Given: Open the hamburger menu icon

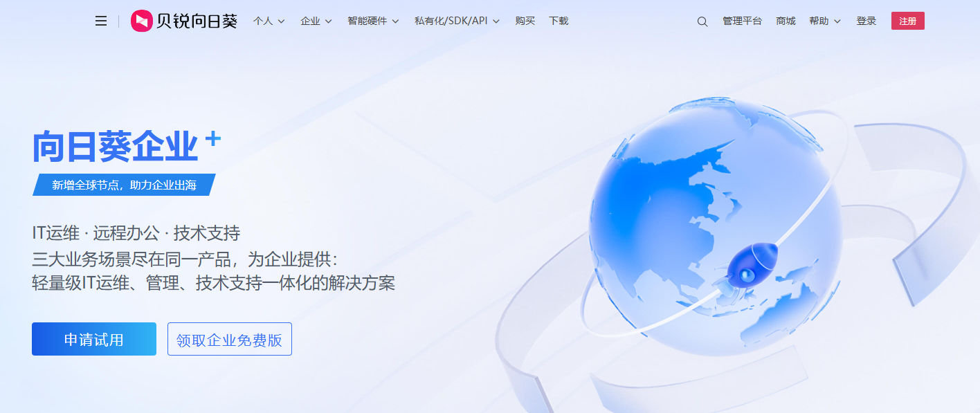Looking at the screenshot, I should (x=101, y=21).
